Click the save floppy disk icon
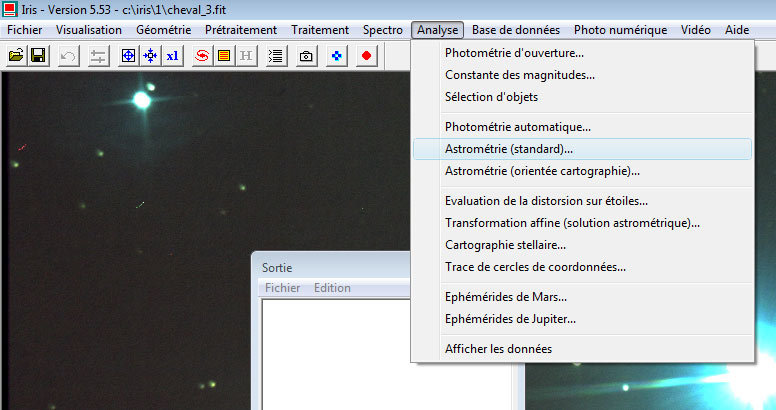 38,55
